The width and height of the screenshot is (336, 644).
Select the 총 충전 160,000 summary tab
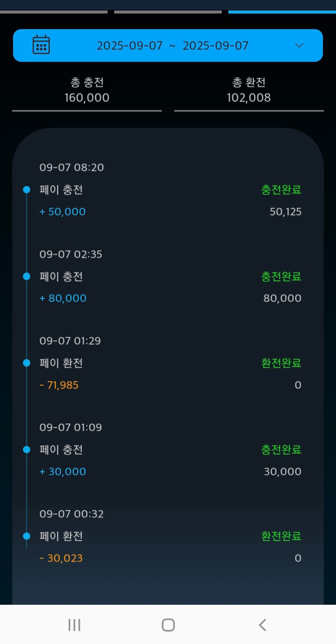point(87,90)
